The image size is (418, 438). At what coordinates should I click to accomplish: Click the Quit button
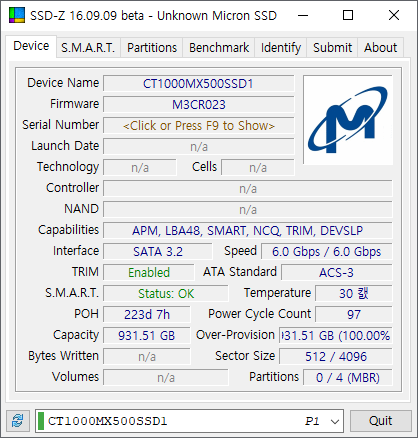380,421
